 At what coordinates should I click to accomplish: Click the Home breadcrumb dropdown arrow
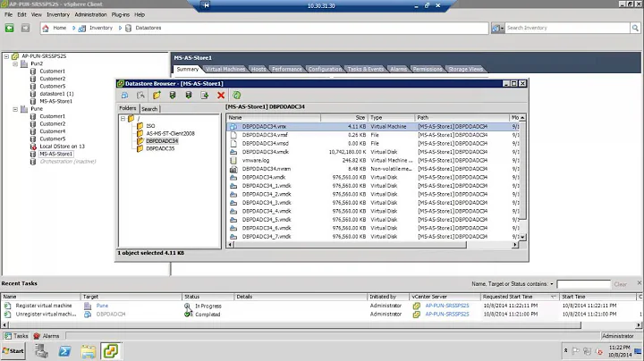(x=74, y=28)
